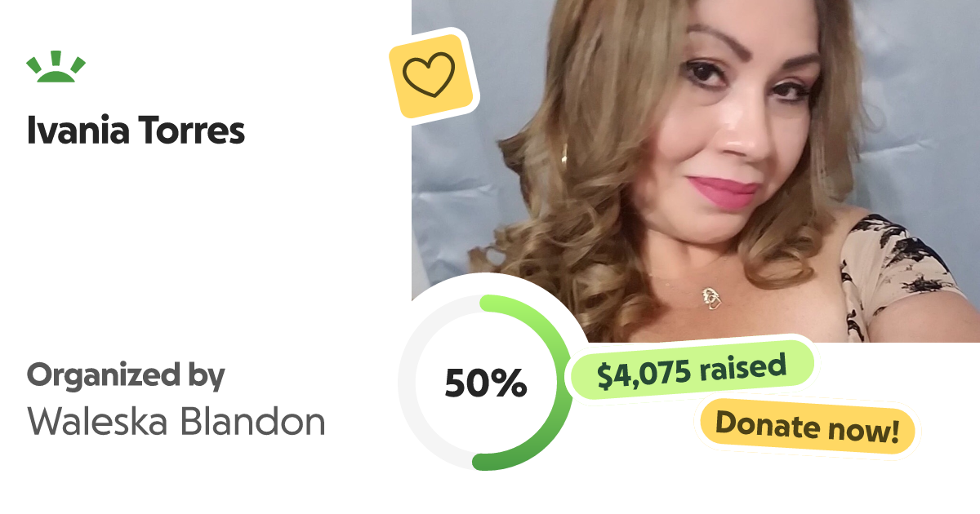Click the Organized by label
Screen dimensions: 980x514
(x=125, y=376)
